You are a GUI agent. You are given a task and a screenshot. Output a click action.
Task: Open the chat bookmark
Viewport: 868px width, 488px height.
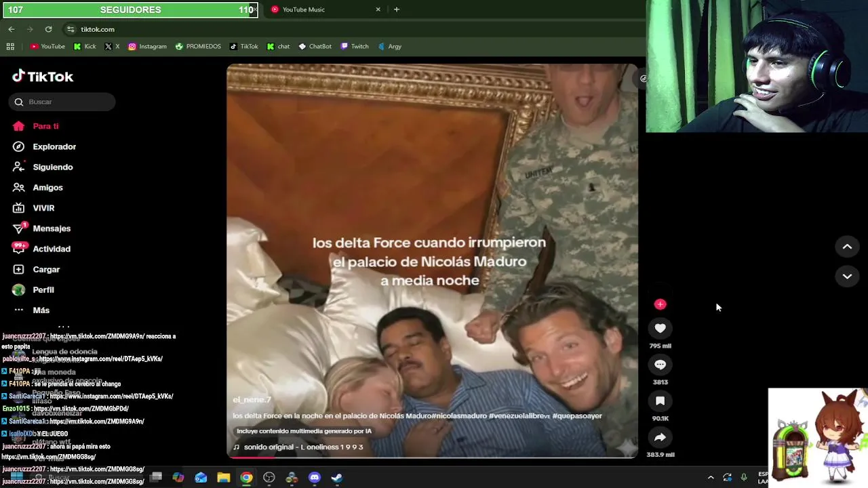[x=278, y=47]
